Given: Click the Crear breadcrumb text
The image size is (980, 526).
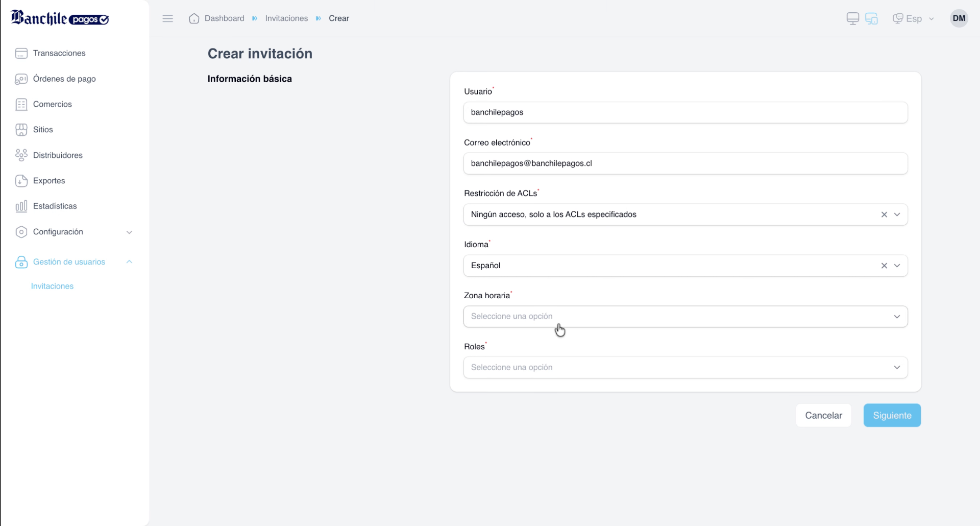Looking at the screenshot, I should click(339, 18).
